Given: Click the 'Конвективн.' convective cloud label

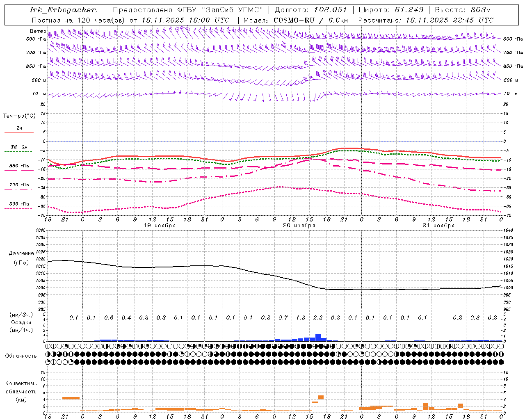Looking at the screenshot, I should (21, 383).
